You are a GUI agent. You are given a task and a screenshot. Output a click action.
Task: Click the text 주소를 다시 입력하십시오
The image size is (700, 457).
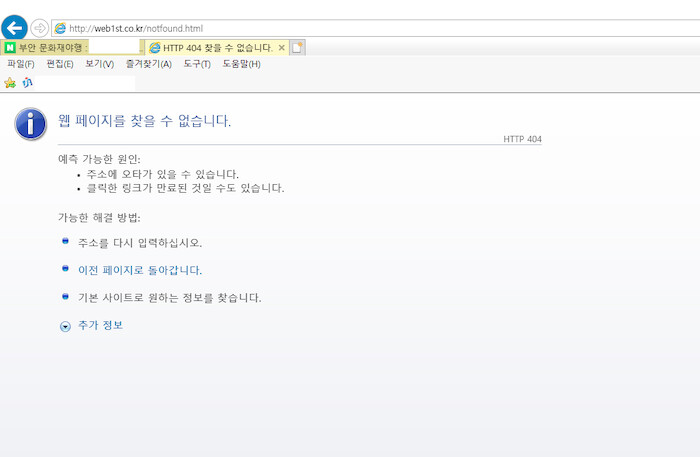click(x=140, y=243)
